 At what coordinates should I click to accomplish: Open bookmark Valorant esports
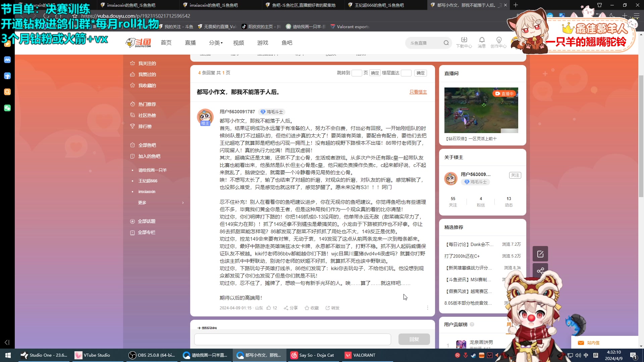point(350,26)
